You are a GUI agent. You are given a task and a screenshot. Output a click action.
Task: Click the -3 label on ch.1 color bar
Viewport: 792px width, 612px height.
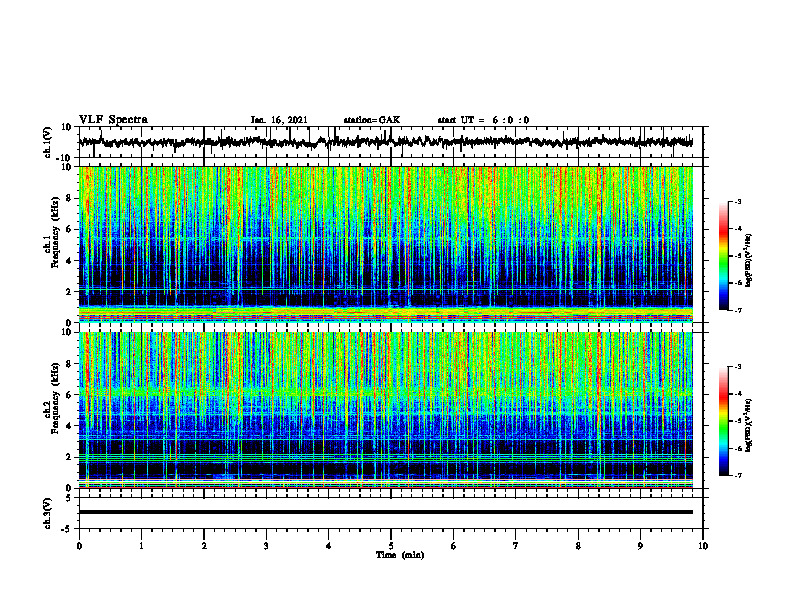pyautogui.click(x=738, y=201)
